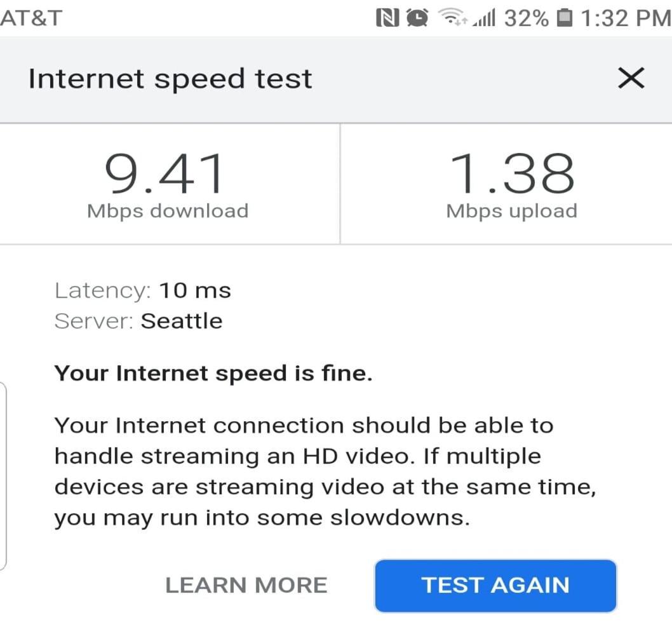
Task: Click the Mbps upload label
Action: [x=511, y=210]
